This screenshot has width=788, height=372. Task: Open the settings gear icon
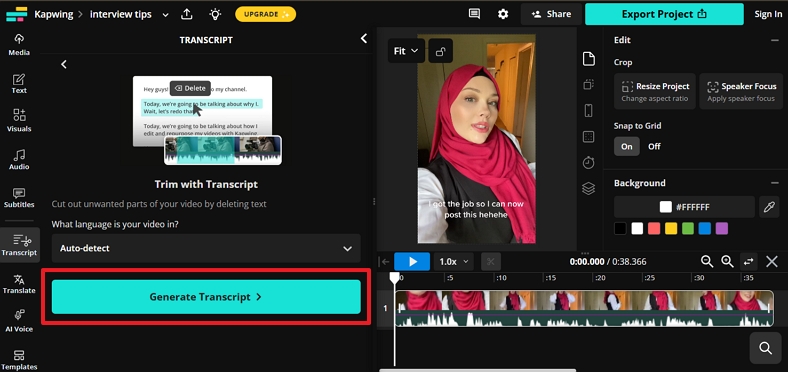[503, 14]
